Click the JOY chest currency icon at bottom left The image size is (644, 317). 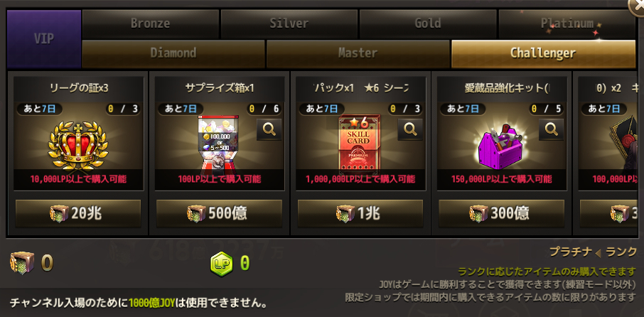click(x=22, y=263)
